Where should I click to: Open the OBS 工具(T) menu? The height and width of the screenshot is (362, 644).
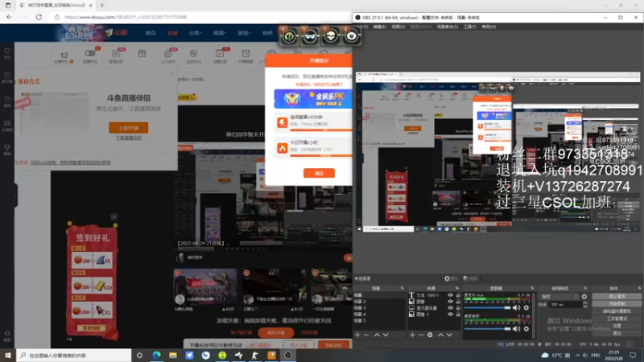[470, 27]
